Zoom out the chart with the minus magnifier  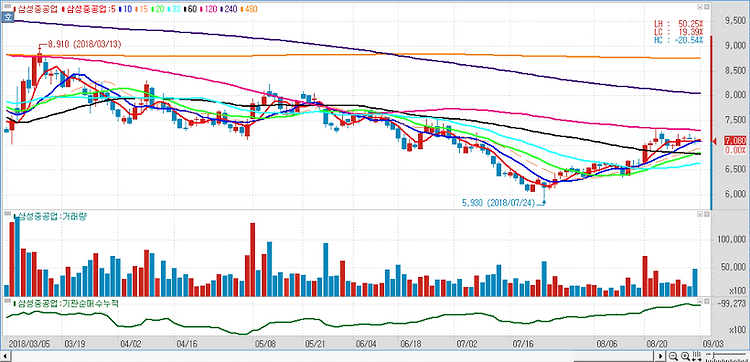click(x=673, y=356)
